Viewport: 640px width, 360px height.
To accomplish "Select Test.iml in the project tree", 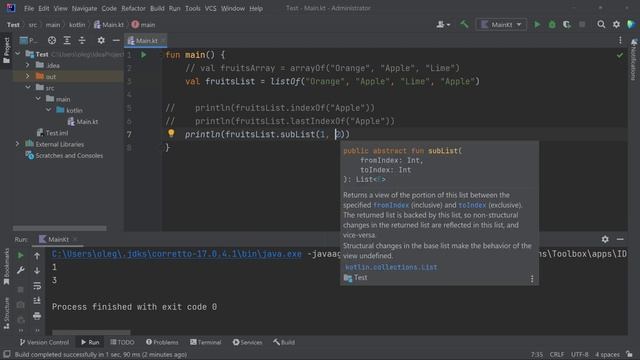I will tap(52, 133).
